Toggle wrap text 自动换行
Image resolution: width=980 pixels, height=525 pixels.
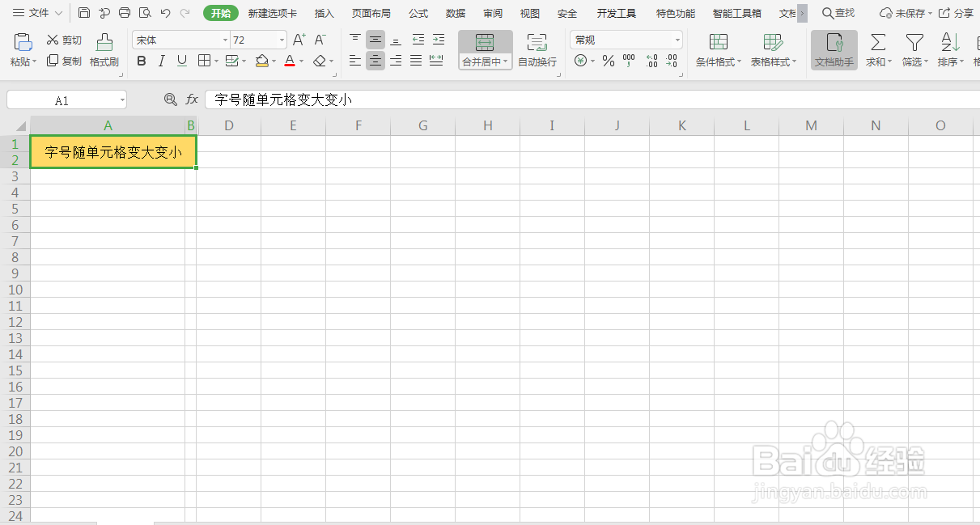[537, 50]
